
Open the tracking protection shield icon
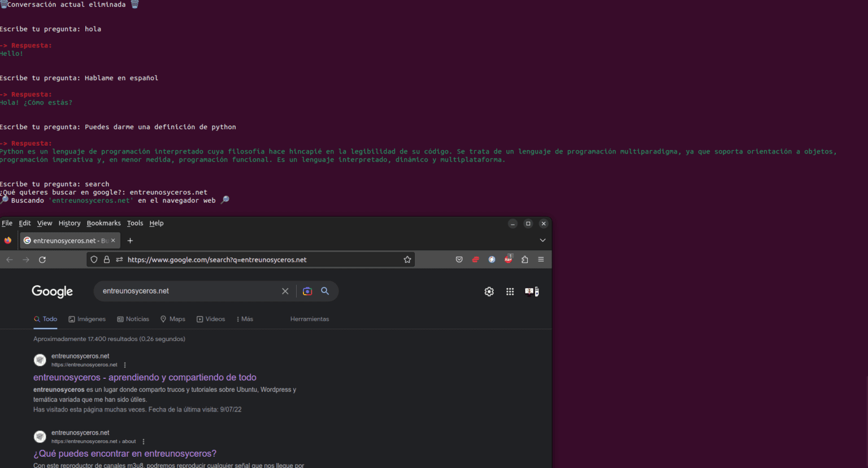point(94,260)
